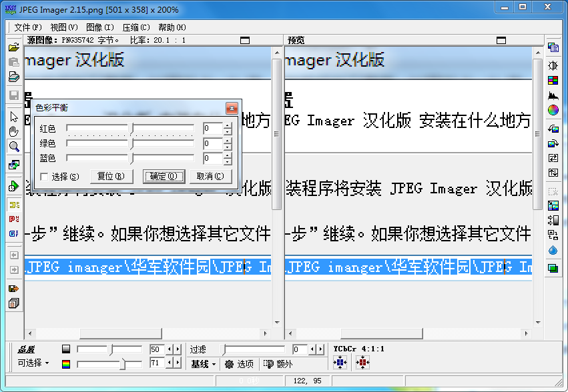The image size is (568, 392).
Task: Click the 红色 value input field
Action: pyautogui.click(x=213, y=128)
